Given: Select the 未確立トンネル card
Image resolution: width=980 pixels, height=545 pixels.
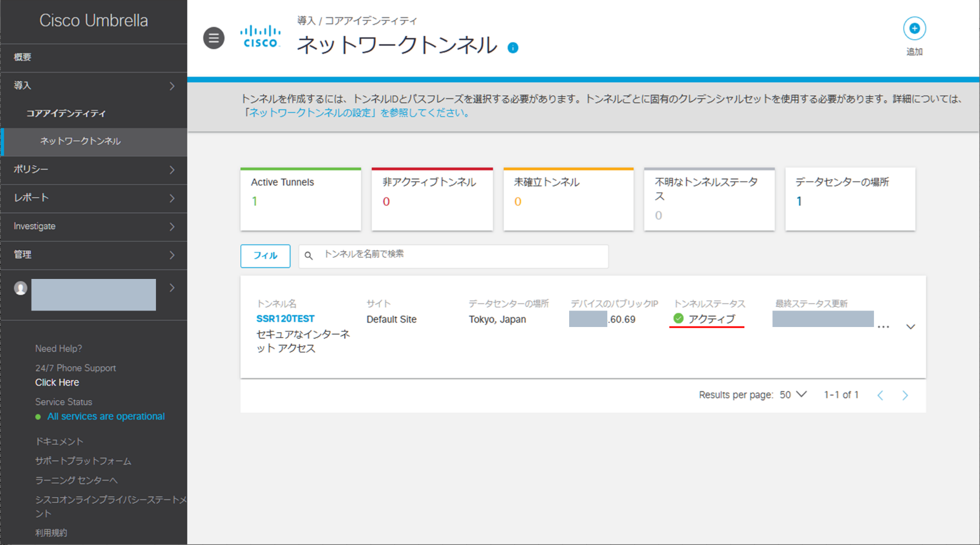Looking at the screenshot, I should coord(569,199).
